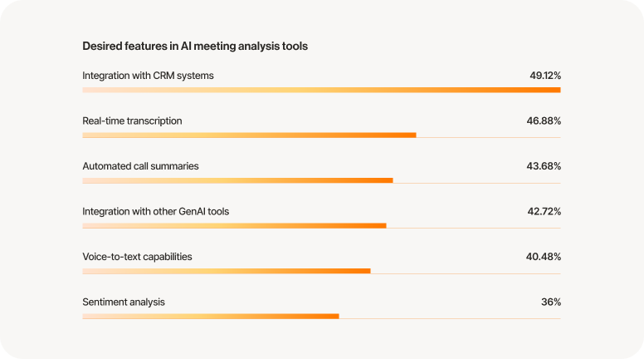The width and height of the screenshot is (644, 359).
Task: Click the Integration with CRM systems bar
Action: point(321,90)
